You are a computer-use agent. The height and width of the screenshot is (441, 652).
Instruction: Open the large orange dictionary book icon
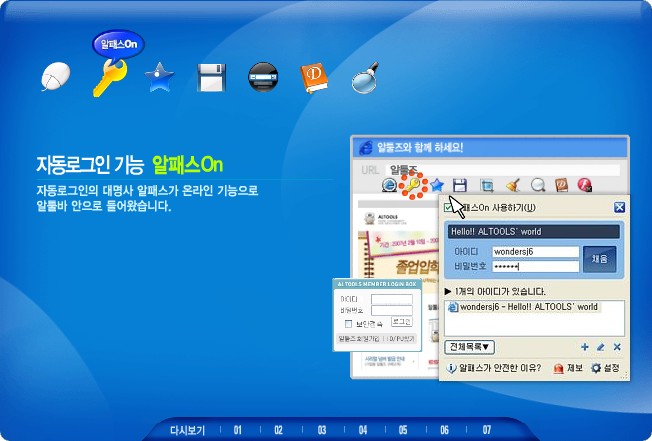pos(314,78)
